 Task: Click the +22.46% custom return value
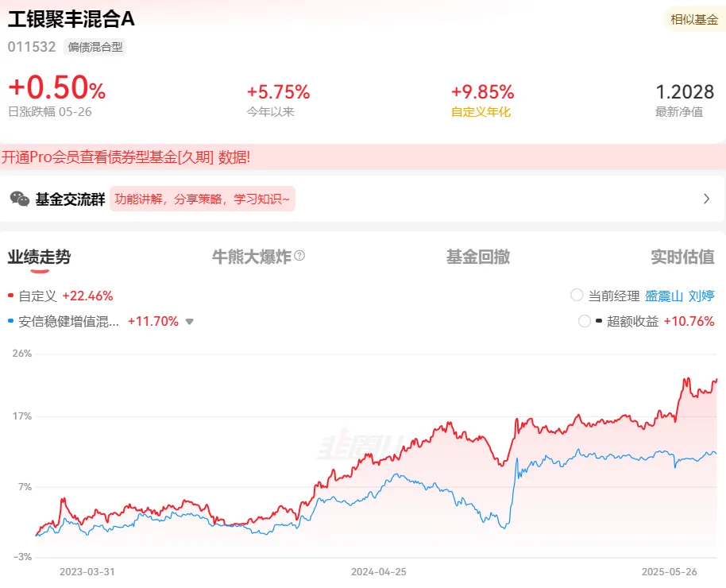click(x=87, y=296)
